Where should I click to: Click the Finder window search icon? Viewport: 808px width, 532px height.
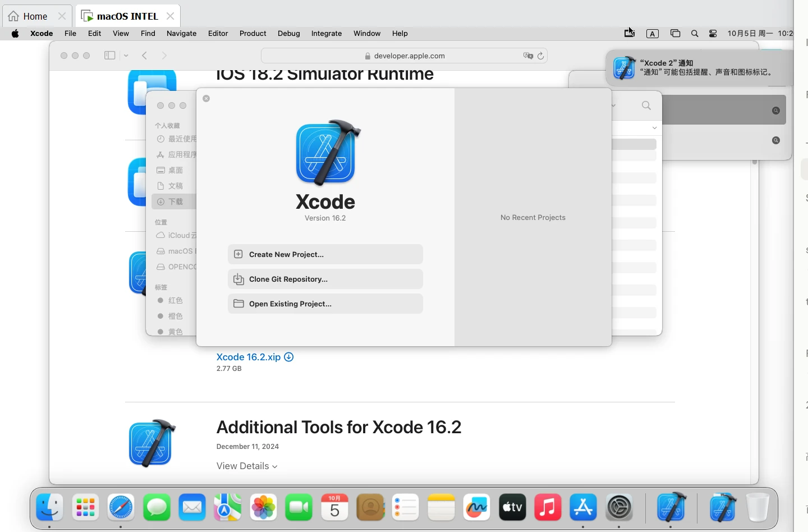tap(646, 106)
